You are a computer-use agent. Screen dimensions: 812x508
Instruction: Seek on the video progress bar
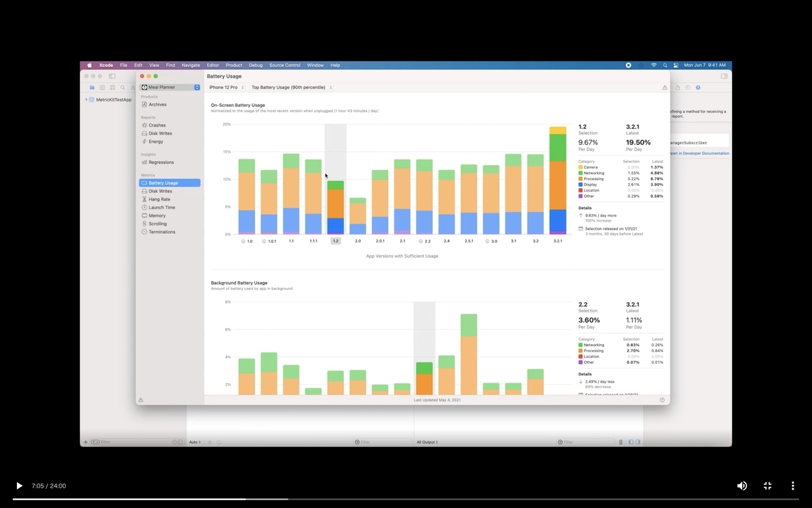pyautogui.click(x=406, y=499)
